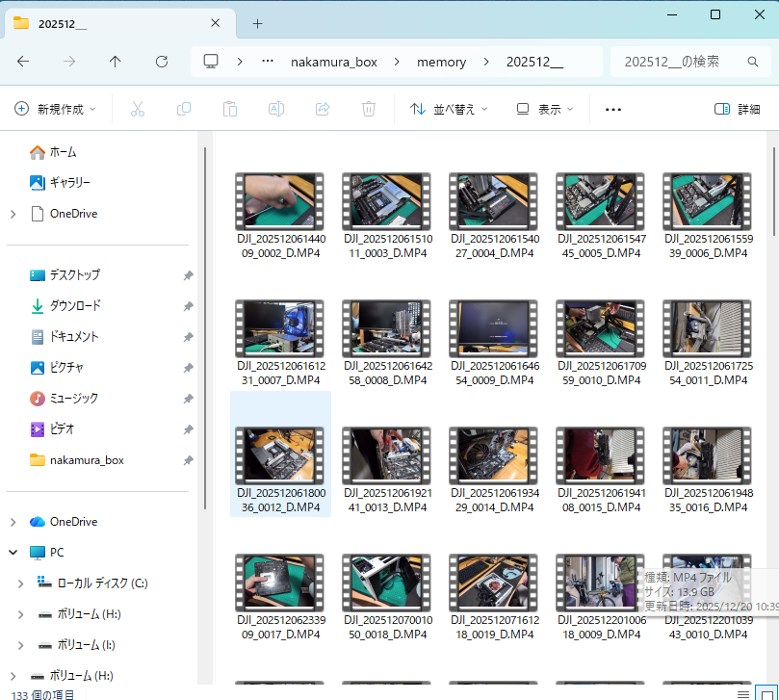Open a new tab with plus button
Screen dimensions: 779x700
pos(257,23)
